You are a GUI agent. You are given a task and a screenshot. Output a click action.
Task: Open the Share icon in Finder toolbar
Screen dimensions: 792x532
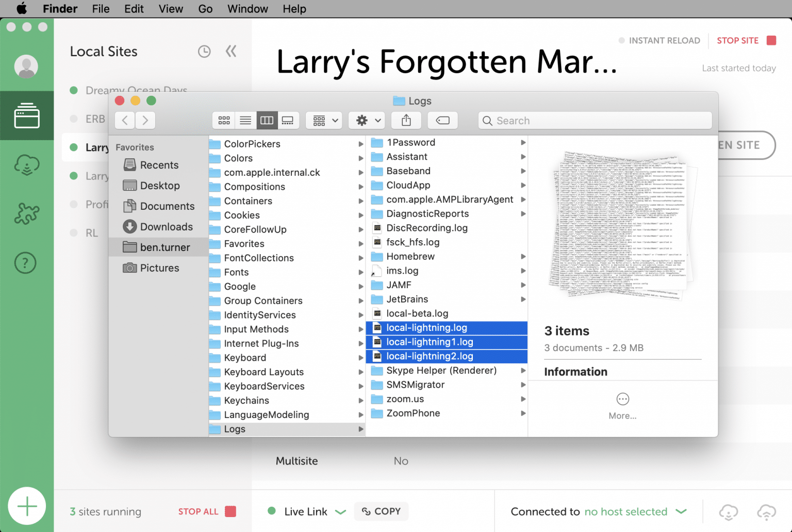click(406, 120)
